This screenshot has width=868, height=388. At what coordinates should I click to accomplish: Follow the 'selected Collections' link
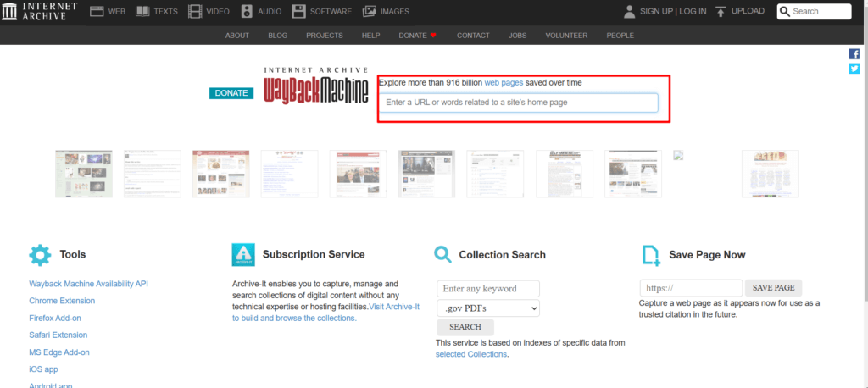471,354
